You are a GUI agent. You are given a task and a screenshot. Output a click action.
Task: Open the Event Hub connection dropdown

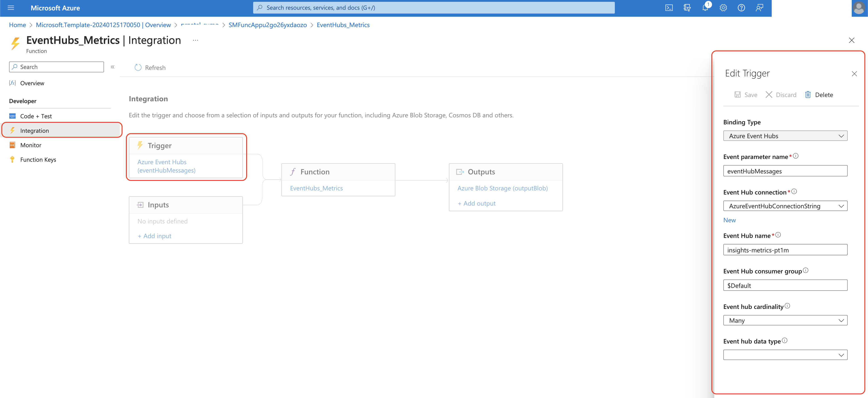(x=785, y=206)
